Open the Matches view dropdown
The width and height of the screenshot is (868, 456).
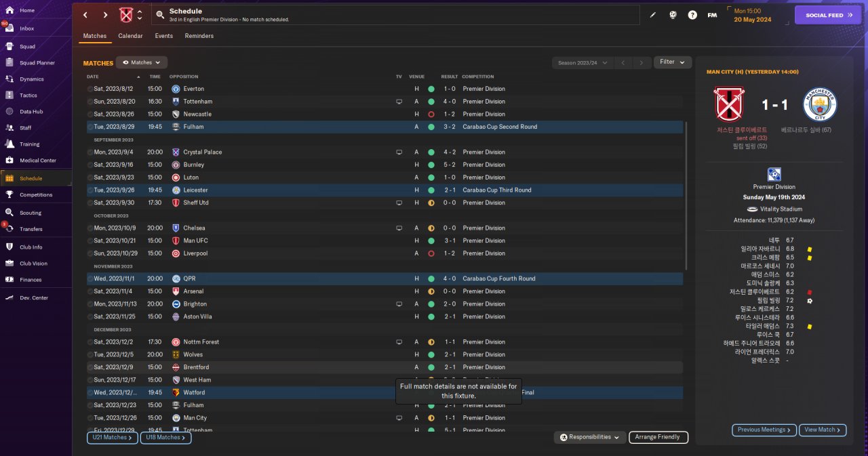click(x=142, y=62)
